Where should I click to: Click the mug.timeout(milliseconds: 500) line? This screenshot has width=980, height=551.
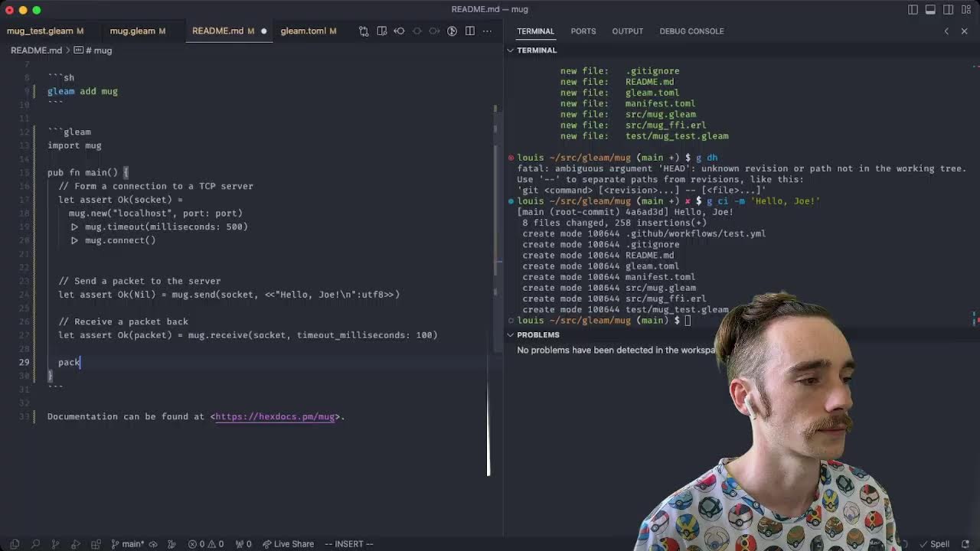tap(158, 227)
